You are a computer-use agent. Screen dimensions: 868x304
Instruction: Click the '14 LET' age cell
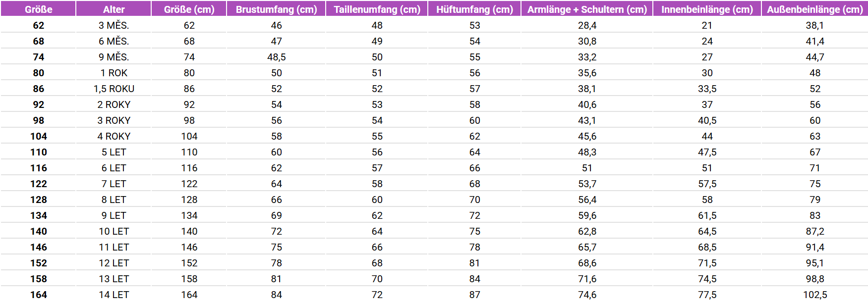114,295
